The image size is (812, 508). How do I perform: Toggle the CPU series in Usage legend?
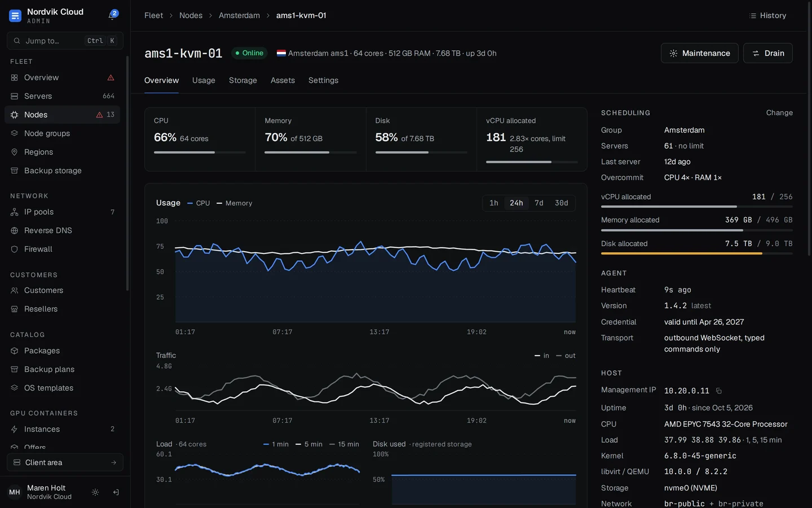pyautogui.click(x=198, y=203)
